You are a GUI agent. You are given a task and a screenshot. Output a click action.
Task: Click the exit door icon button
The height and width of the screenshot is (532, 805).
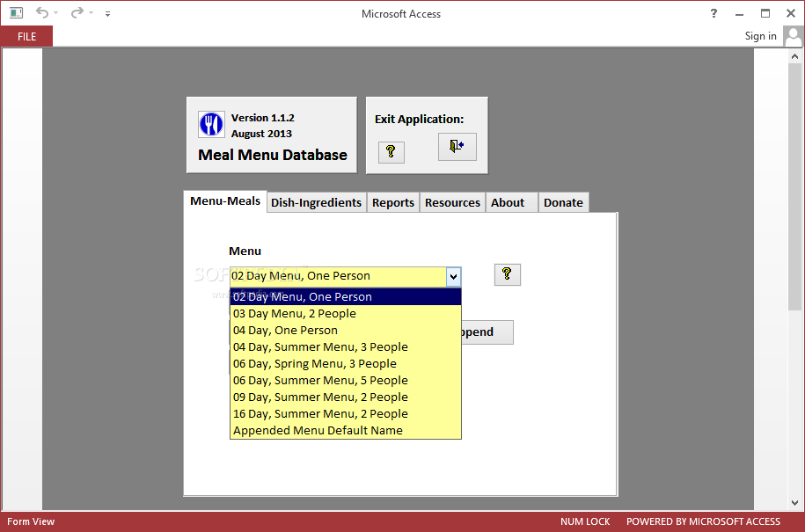tap(457, 147)
